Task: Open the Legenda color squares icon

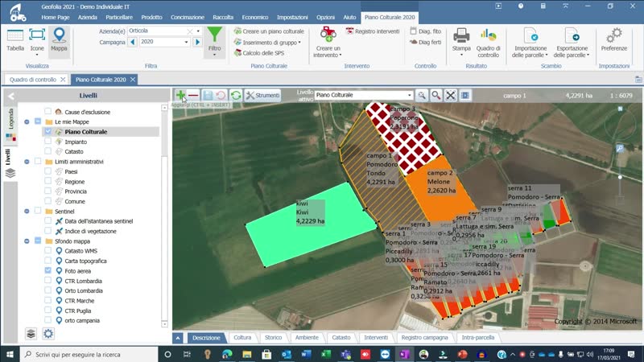Action: point(10,137)
